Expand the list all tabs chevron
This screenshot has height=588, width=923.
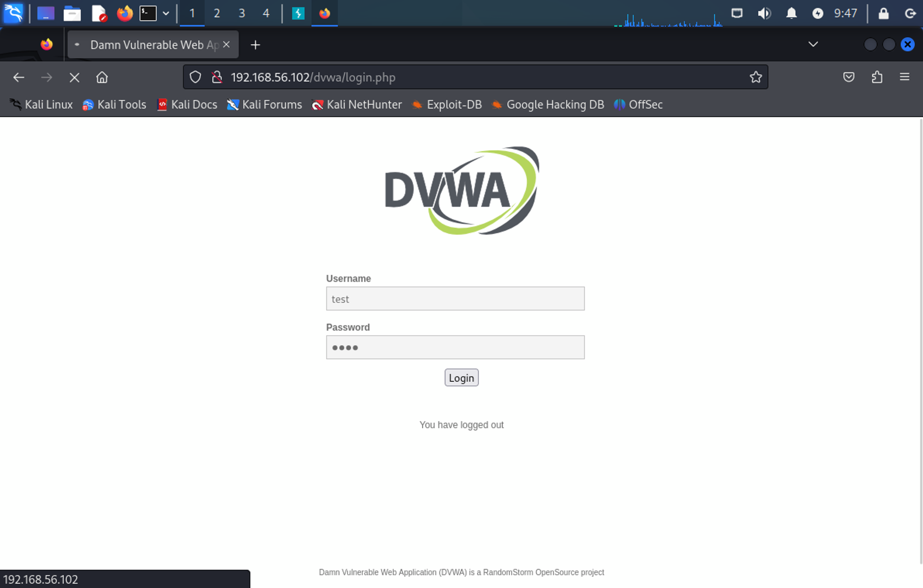tap(813, 45)
